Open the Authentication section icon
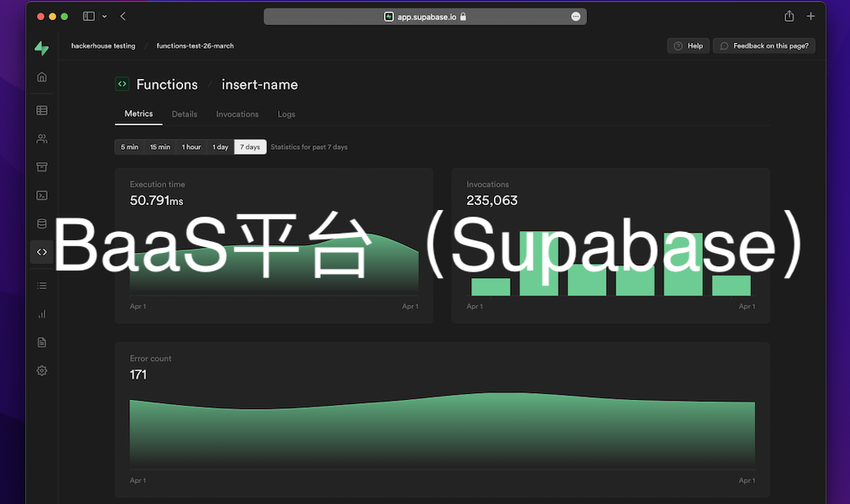The height and width of the screenshot is (504, 850). click(x=41, y=139)
